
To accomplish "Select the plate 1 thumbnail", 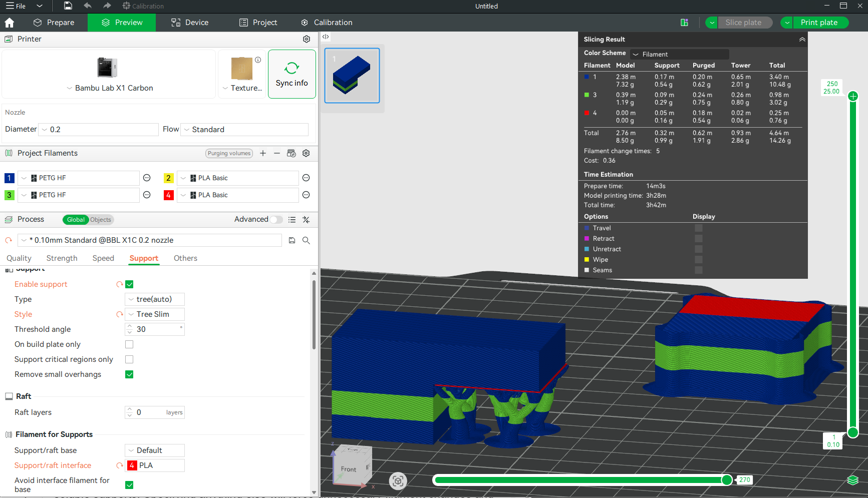I will click(x=352, y=76).
